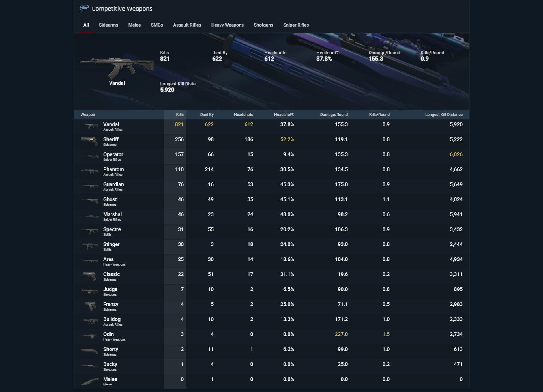Click the Sheriff pistol icon

89,141
